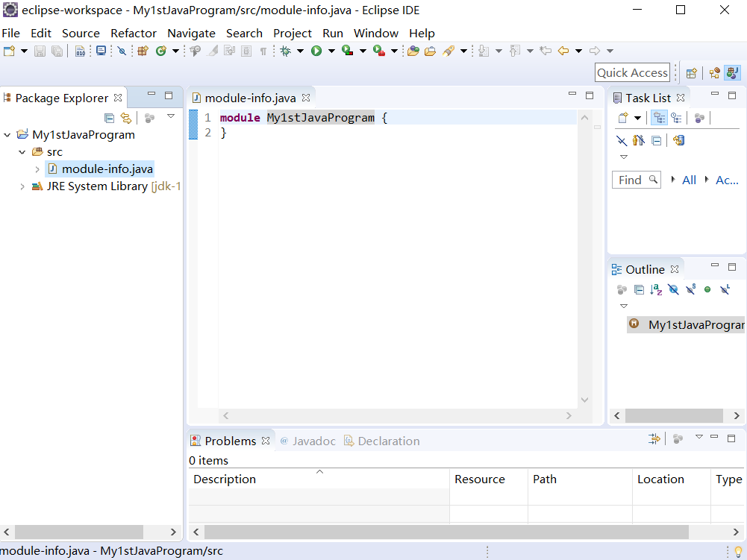
Task: Click the Run External Tools icon
Action: tap(379, 51)
